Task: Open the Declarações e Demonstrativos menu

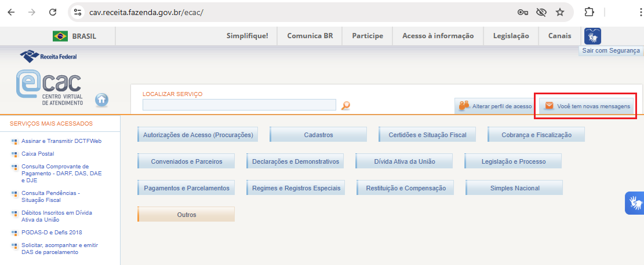Action: click(296, 161)
